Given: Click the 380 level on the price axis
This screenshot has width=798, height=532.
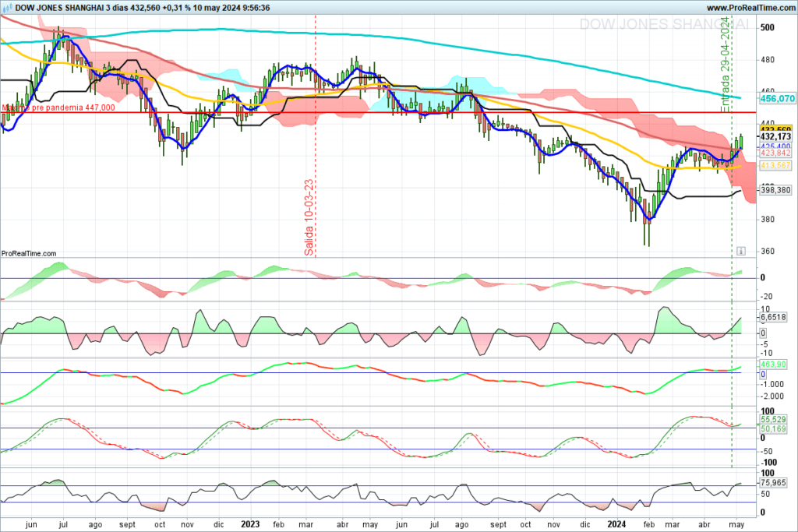Looking at the screenshot, I should tap(768, 219).
